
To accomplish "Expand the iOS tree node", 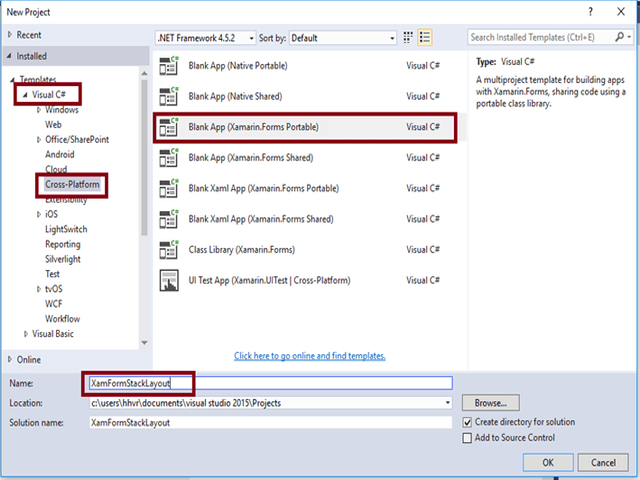I will tap(39, 214).
